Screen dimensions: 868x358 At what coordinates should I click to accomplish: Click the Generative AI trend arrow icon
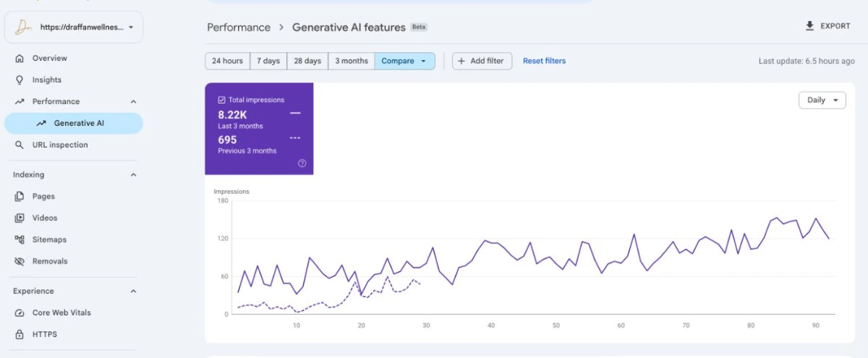(x=41, y=124)
